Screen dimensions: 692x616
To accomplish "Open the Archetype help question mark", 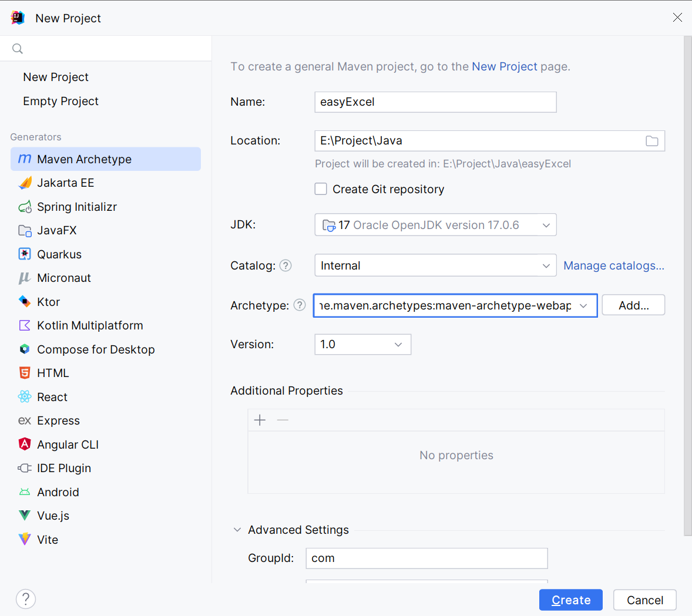I will click(x=300, y=305).
